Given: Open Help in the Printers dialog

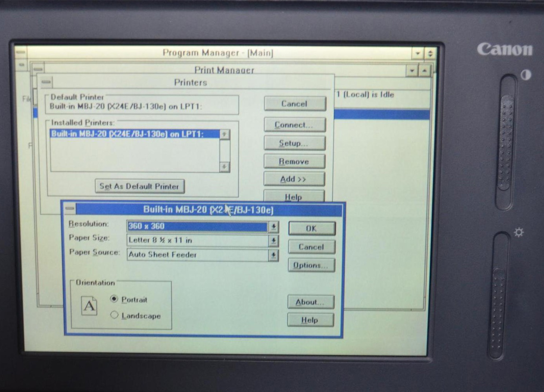Looking at the screenshot, I should [x=294, y=196].
